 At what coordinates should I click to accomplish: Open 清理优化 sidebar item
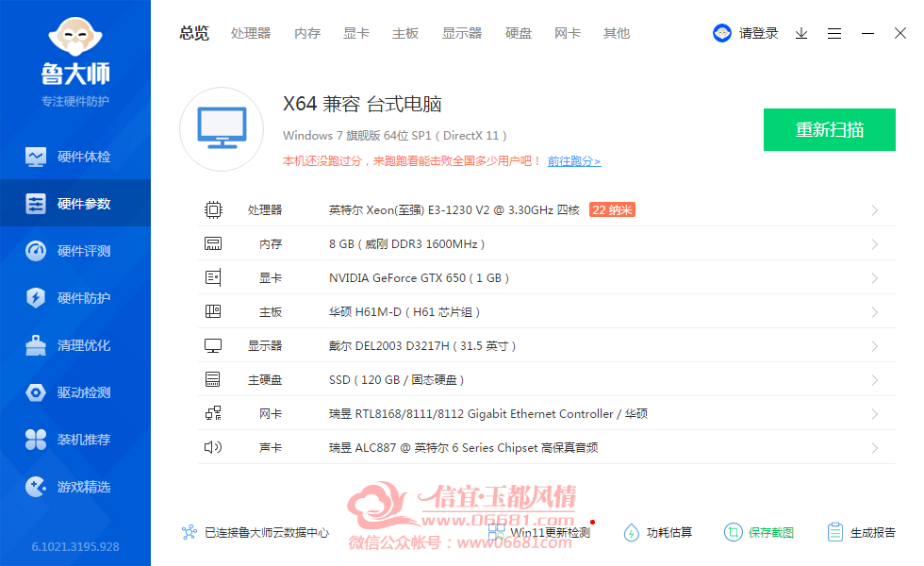point(75,345)
